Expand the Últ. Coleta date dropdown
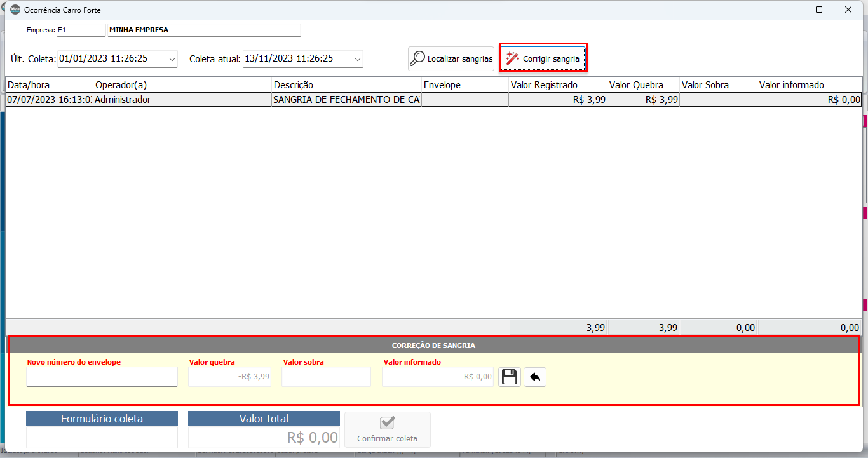 (x=172, y=59)
